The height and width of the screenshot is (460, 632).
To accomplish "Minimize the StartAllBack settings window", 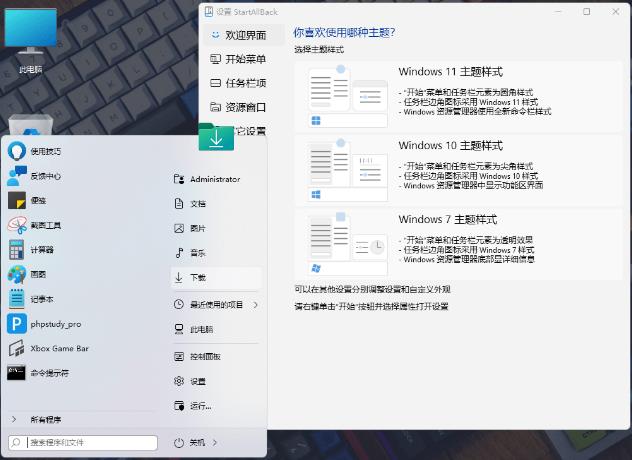I will pyautogui.click(x=558, y=12).
